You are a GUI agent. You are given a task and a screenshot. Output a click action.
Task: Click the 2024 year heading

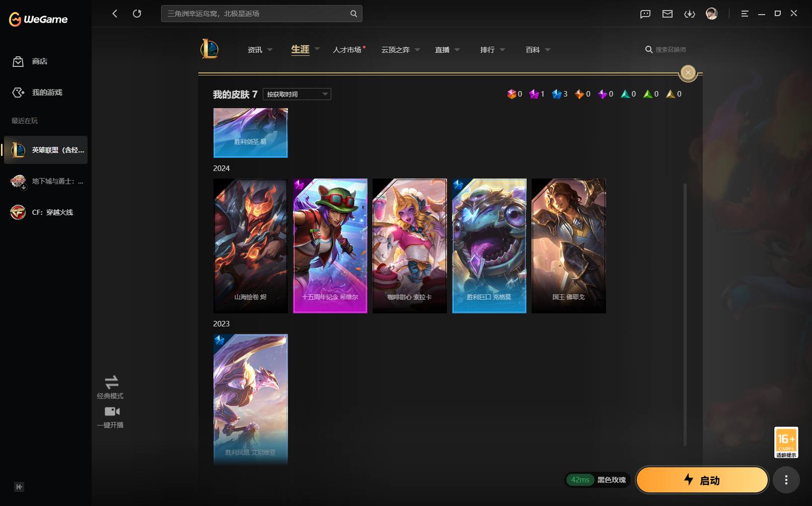222,168
